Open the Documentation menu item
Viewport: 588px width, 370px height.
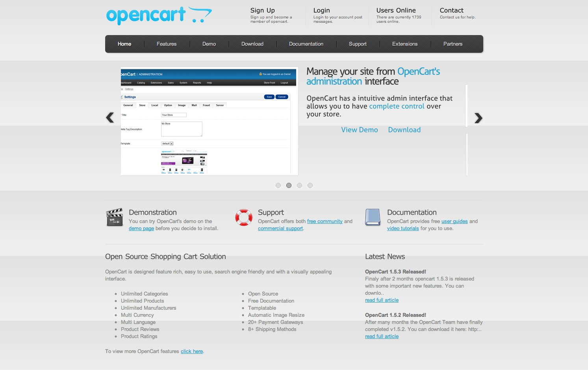pyautogui.click(x=306, y=44)
